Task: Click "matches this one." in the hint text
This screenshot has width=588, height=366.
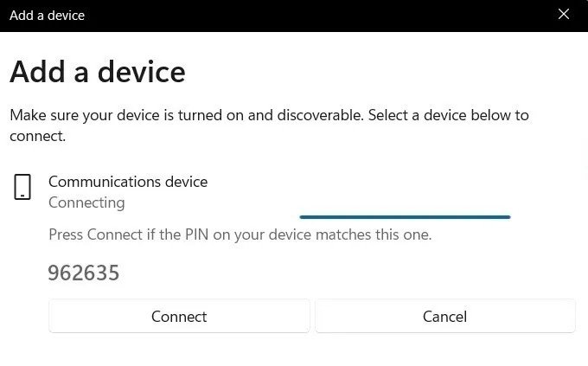Action: pyautogui.click(x=374, y=234)
